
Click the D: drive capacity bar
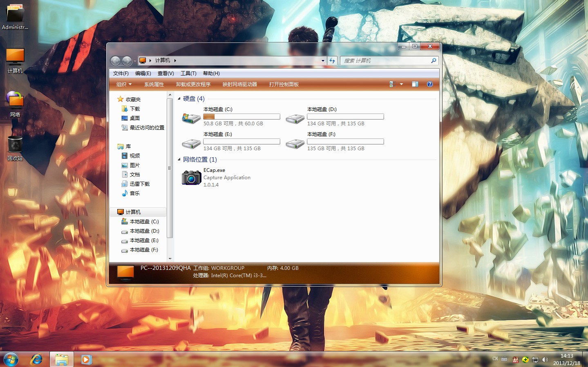click(x=345, y=117)
